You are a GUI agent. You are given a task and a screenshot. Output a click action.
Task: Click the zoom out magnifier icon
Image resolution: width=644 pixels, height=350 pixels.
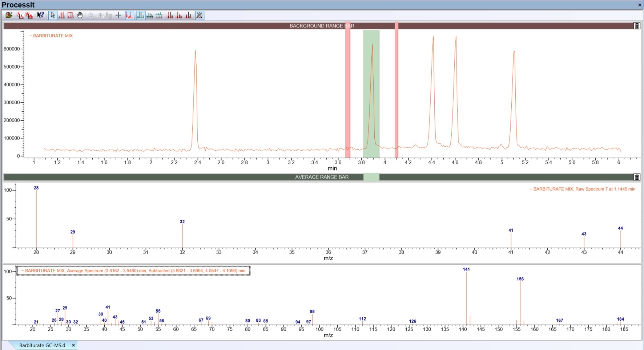coord(91,15)
